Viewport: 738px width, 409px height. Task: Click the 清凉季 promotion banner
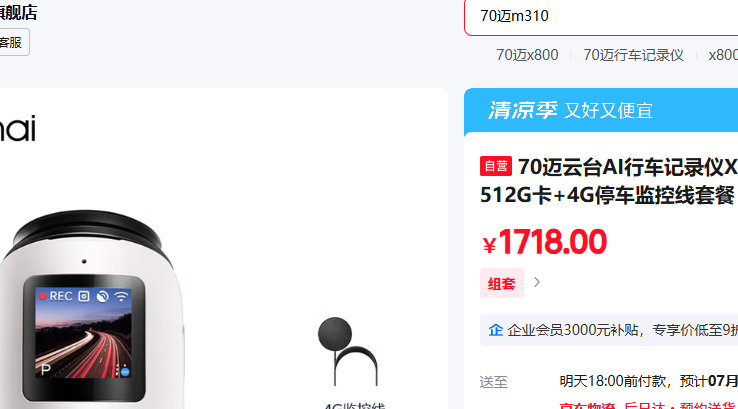tap(601, 111)
